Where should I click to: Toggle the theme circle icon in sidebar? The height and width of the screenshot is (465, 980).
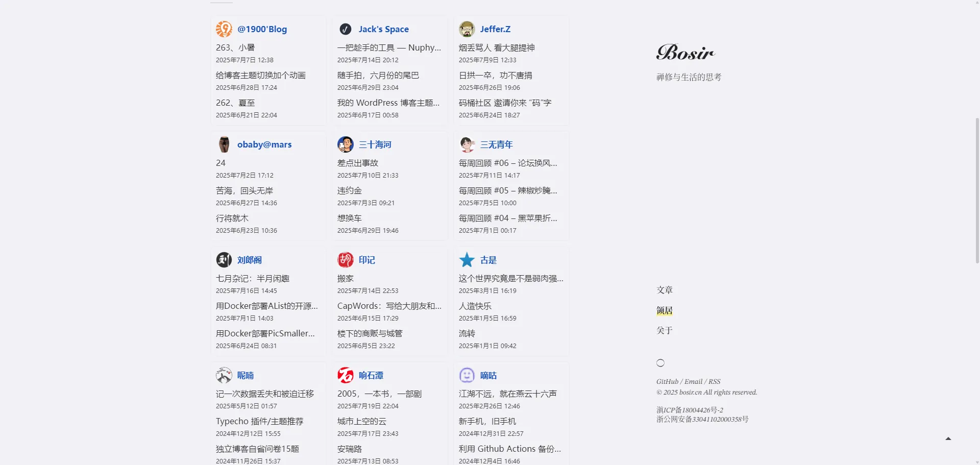pos(660,363)
